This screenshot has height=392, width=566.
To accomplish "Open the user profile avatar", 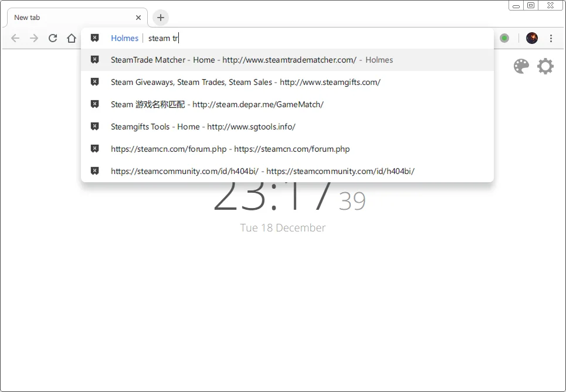I will (x=532, y=38).
